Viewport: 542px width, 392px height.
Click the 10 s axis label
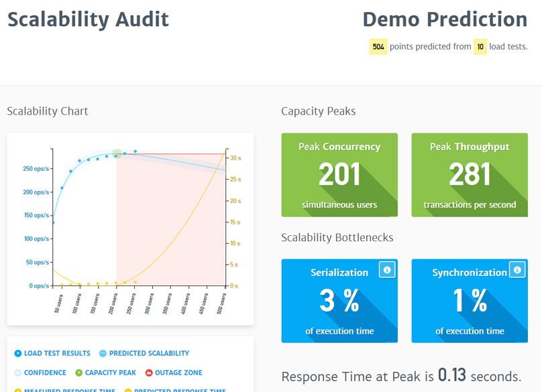(235, 243)
